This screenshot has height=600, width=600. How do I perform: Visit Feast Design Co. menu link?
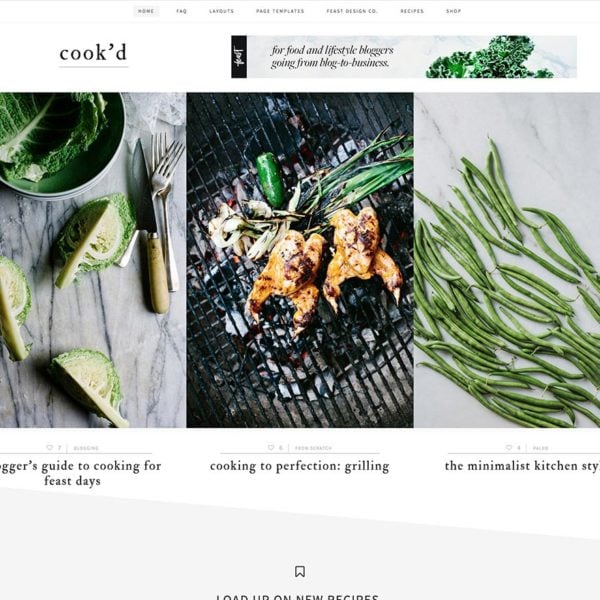[x=352, y=11]
